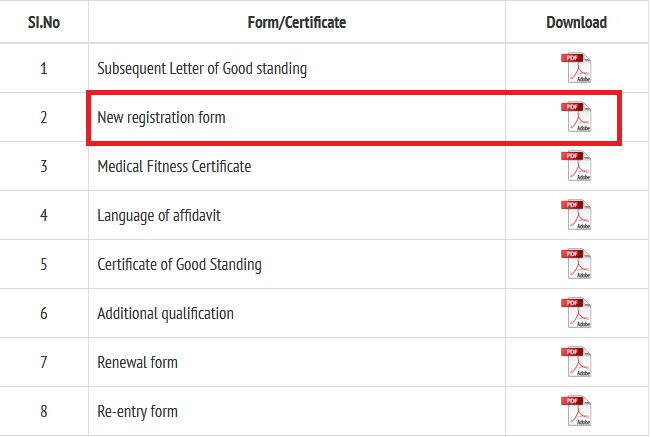Click 'Subsequent Letter of Good standing' text
Image resolution: width=651 pixels, height=437 pixels.
[202, 68]
